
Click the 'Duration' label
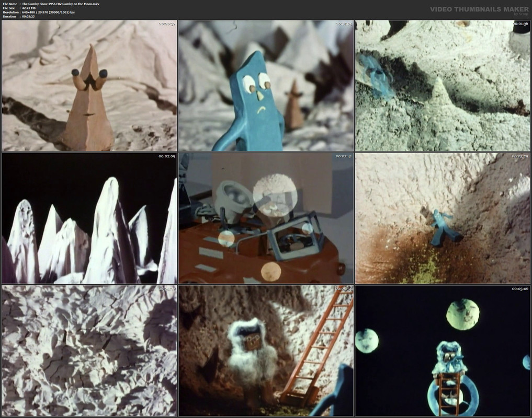(9, 16)
